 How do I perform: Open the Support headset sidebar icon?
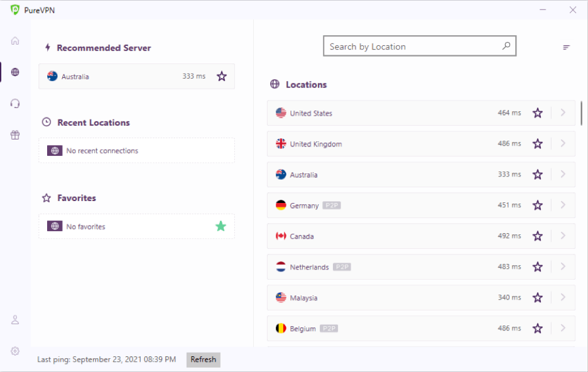pos(15,103)
